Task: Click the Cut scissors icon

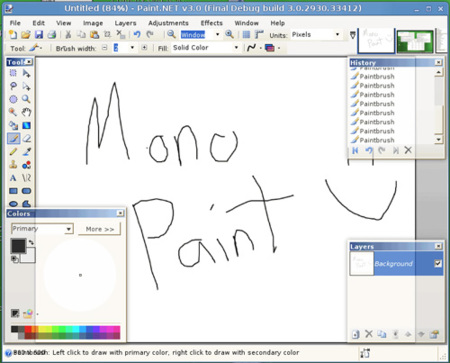Action: tap(68, 34)
